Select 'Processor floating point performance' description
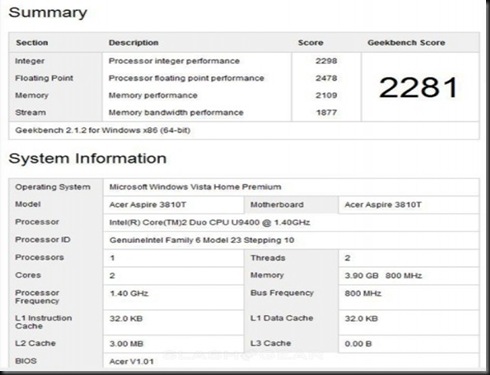This screenshot has width=490, height=375. pos(186,78)
